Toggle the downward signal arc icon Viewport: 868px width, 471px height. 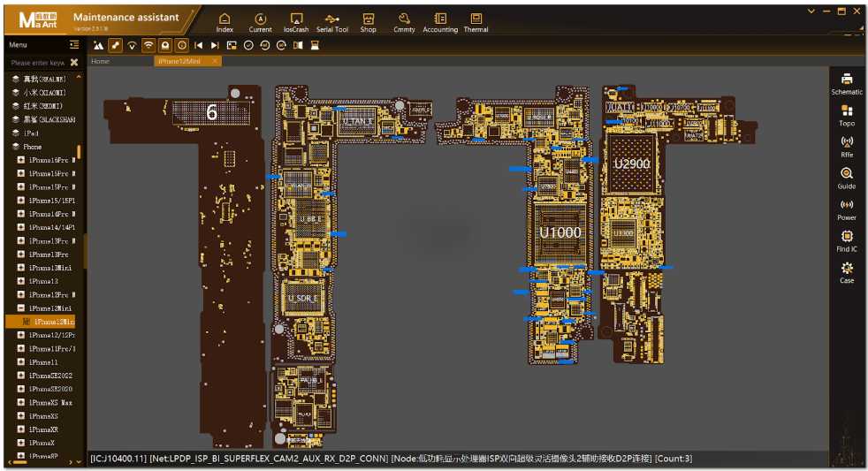click(132, 45)
